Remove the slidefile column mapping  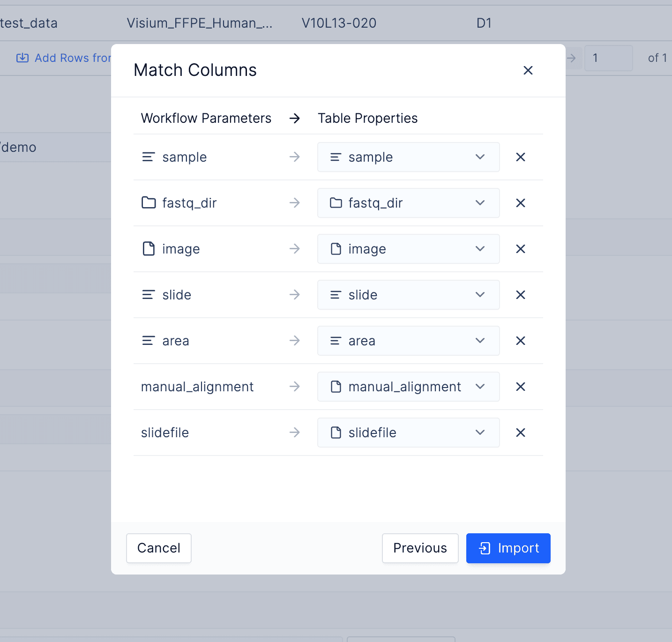click(x=521, y=433)
